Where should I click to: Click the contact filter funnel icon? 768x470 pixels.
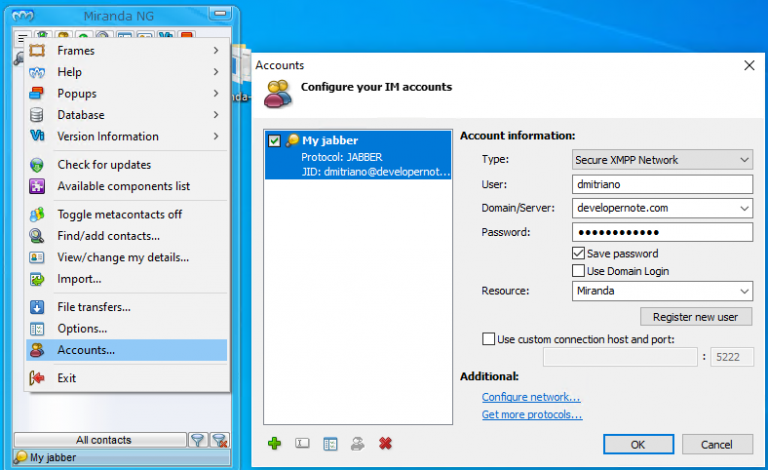[197, 440]
